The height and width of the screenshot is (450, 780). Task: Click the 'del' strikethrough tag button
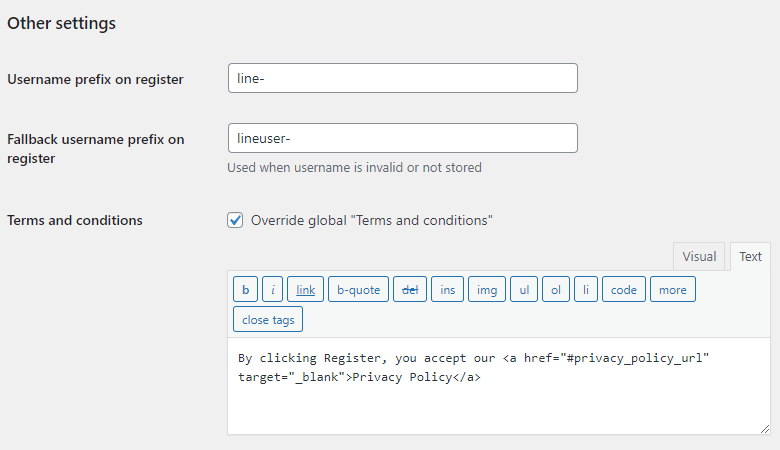pyautogui.click(x=410, y=290)
